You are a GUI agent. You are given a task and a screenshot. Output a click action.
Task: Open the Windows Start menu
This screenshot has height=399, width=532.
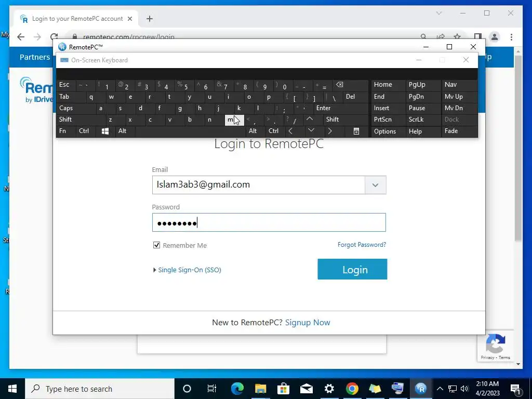(x=12, y=389)
